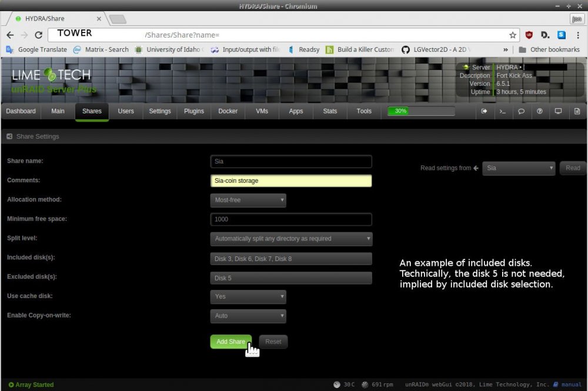Open Readsy bookmark
This screenshot has height=391, width=588.
304,49
